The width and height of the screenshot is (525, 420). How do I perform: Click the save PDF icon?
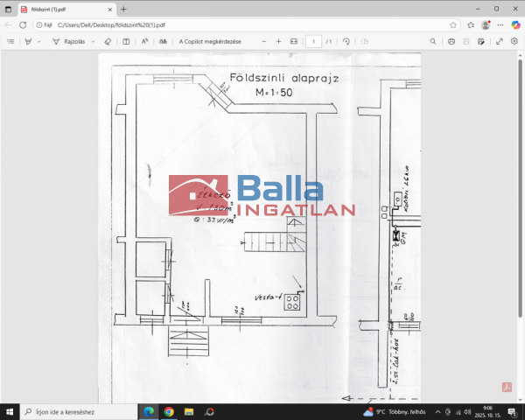coord(466,41)
